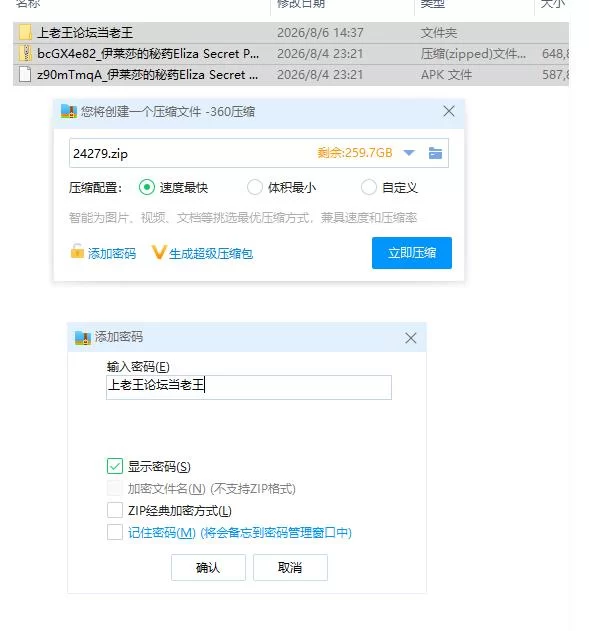Open the browse folder icon beside 24279.zip
This screenshot has height=631, width=589.
(435, 153)
